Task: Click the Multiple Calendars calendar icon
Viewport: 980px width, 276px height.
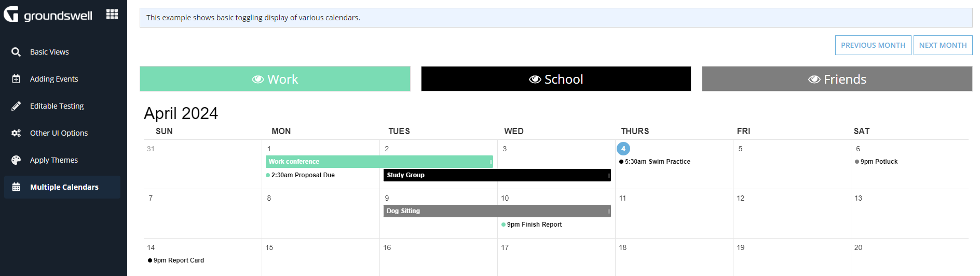Action: [x=16, y=187]
